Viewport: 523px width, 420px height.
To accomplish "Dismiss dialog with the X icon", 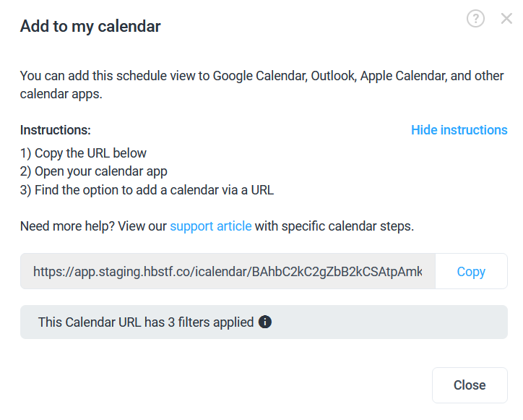I will pyautogui.click(x=506, y=18).
